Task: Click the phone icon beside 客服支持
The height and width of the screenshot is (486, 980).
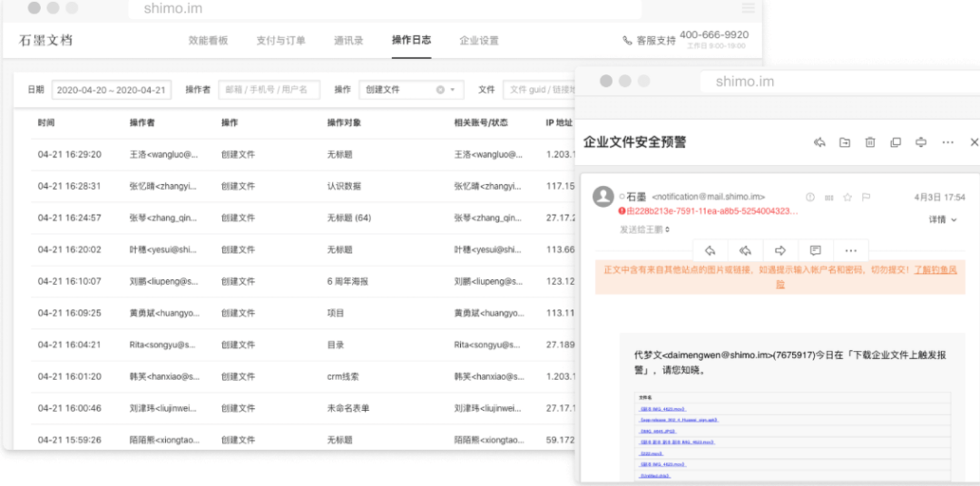Action: tap(627, 41)
